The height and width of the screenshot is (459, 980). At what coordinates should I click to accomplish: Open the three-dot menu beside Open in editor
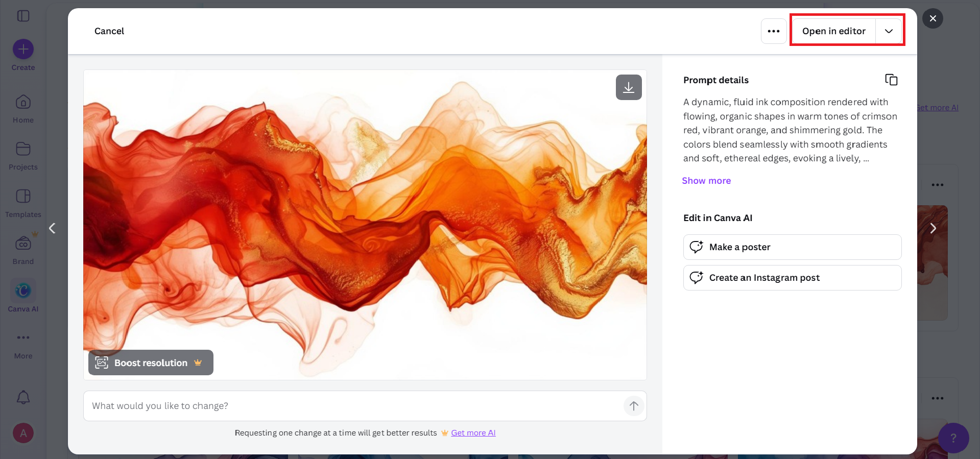[774, 31]
